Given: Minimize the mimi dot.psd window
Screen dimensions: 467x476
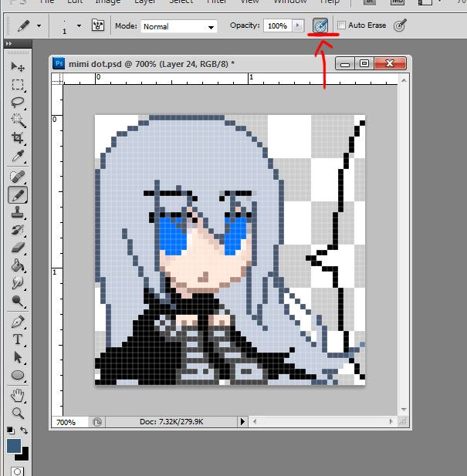Looking at the screenshot, I should point(345,63).
